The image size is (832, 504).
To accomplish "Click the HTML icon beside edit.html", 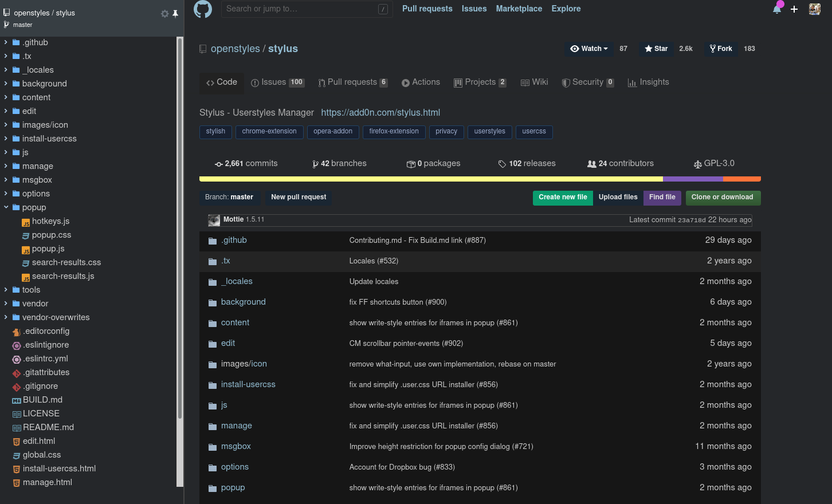I will 17,442.
